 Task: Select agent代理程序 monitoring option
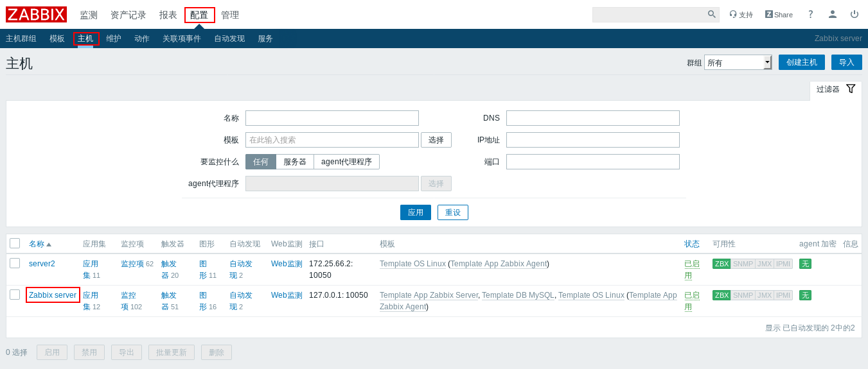(346, 162)
